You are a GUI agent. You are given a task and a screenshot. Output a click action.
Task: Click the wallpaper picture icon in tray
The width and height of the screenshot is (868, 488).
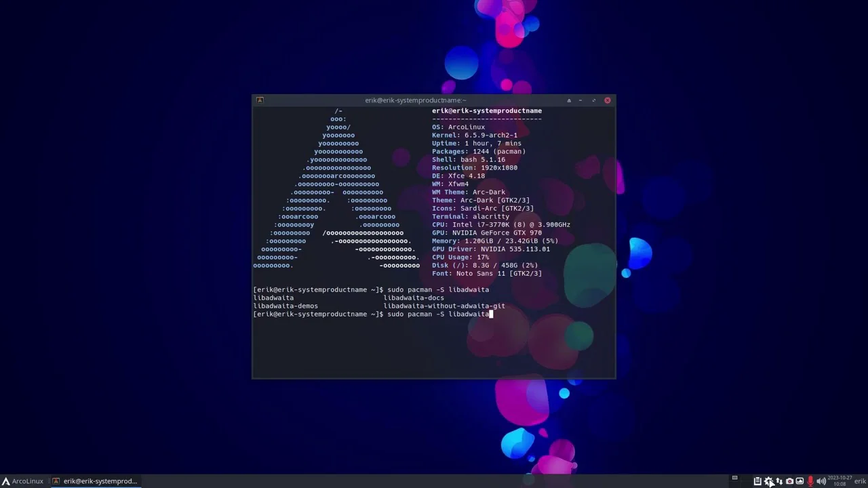click(800, 481)
